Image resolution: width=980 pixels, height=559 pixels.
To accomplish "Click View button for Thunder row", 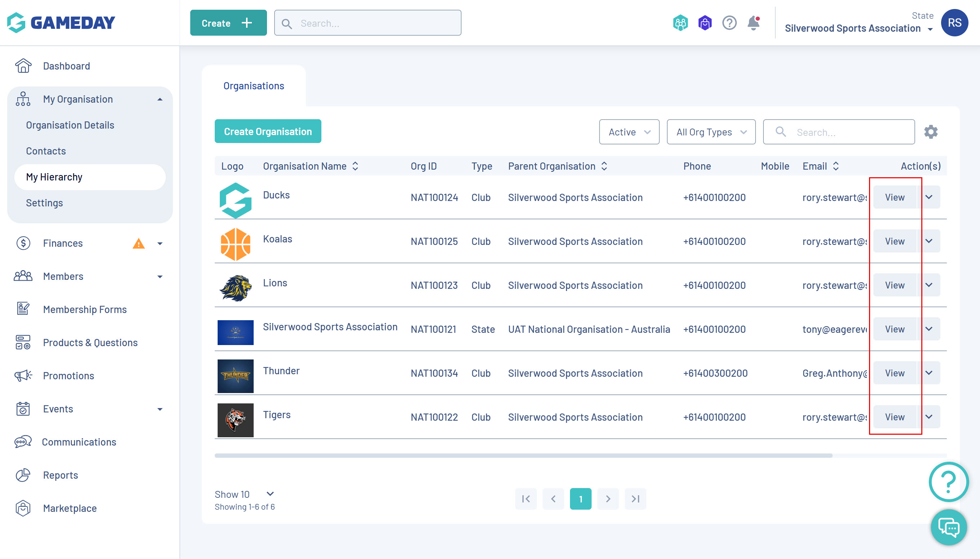I will point(894,373).
